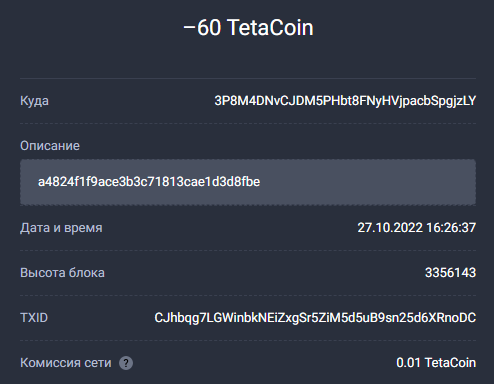Click the block height value 3356143

coord(450,273)
